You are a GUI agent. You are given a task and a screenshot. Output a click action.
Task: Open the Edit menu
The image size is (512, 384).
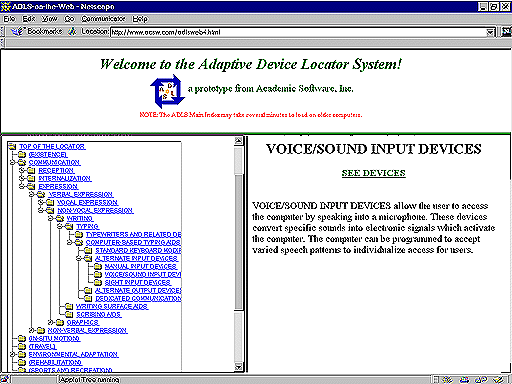(x=29, y=19)
